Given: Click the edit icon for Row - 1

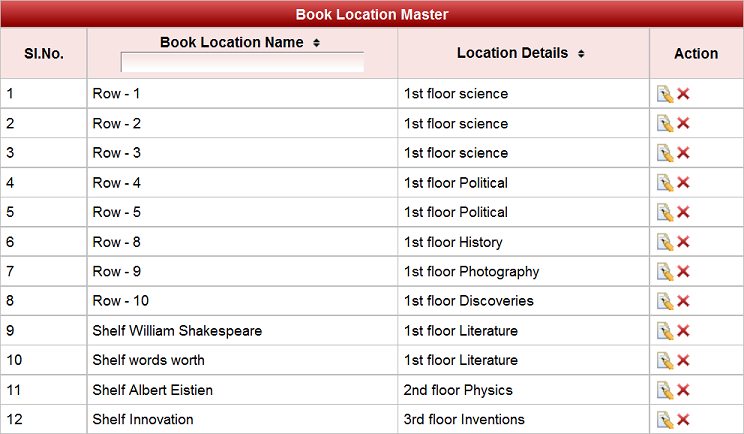Looking at the screenshot, I should (x=664, y=94).
